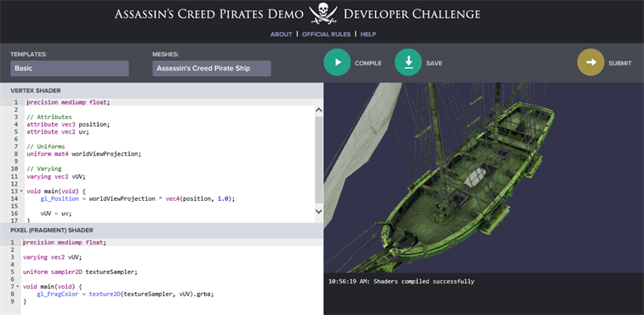Click the gl_Position assignment line

click(x=138, y=198)
